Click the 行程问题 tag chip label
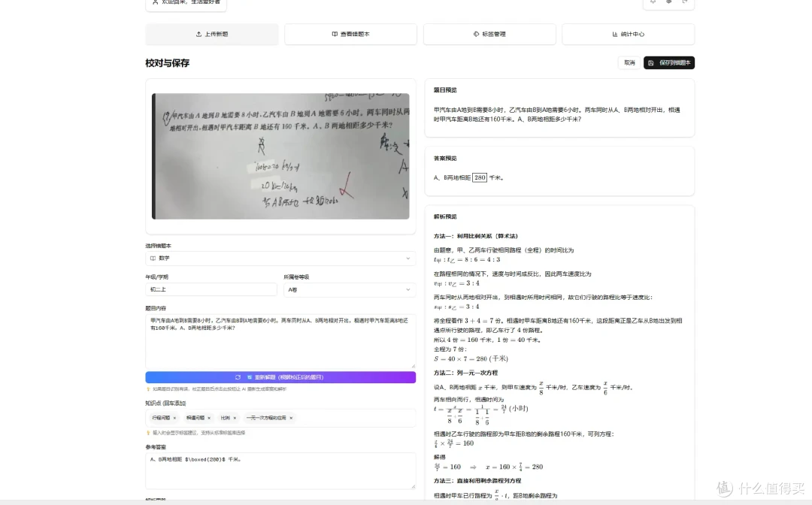This screenshot has height=505, width=812. [x=161, y=418]
